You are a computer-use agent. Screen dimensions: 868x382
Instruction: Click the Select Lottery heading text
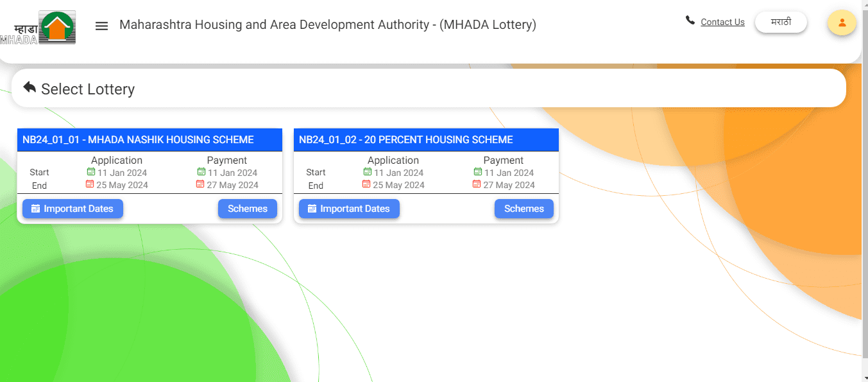point(88,89)
